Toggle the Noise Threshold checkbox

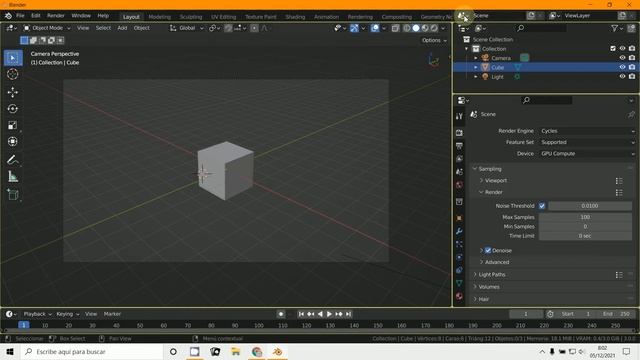542,206
